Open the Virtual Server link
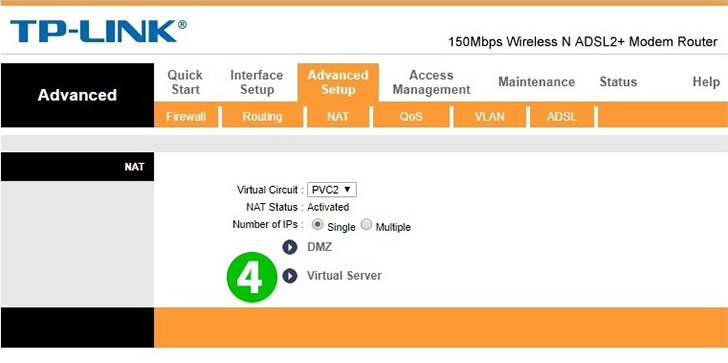 344,276
